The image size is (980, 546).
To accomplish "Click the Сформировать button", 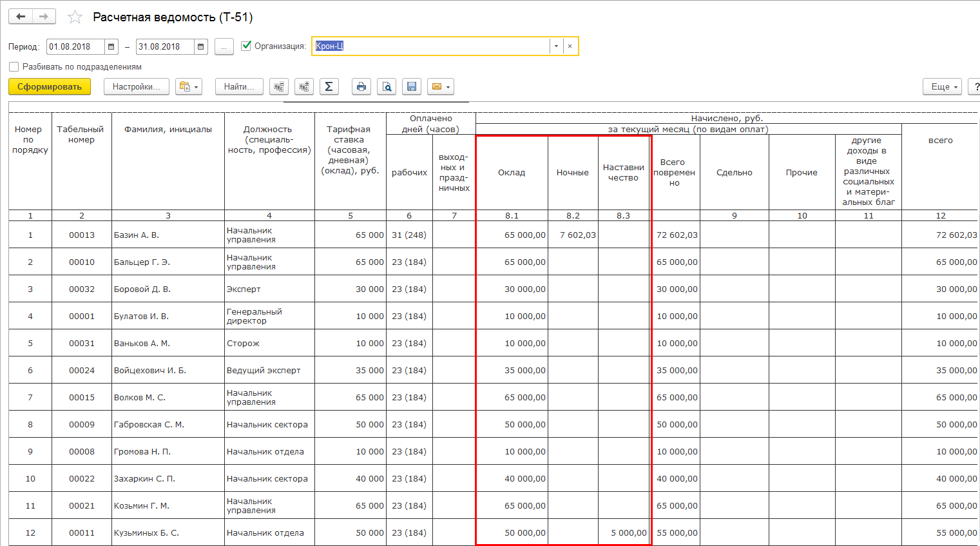I will coord(50,87).
